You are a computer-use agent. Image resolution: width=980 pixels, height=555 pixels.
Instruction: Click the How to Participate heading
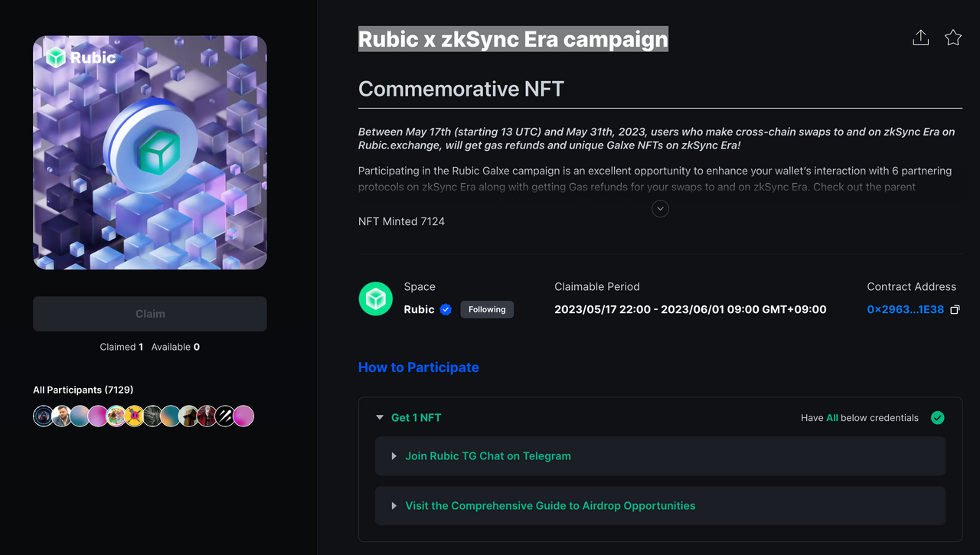[x=419, y=367]
